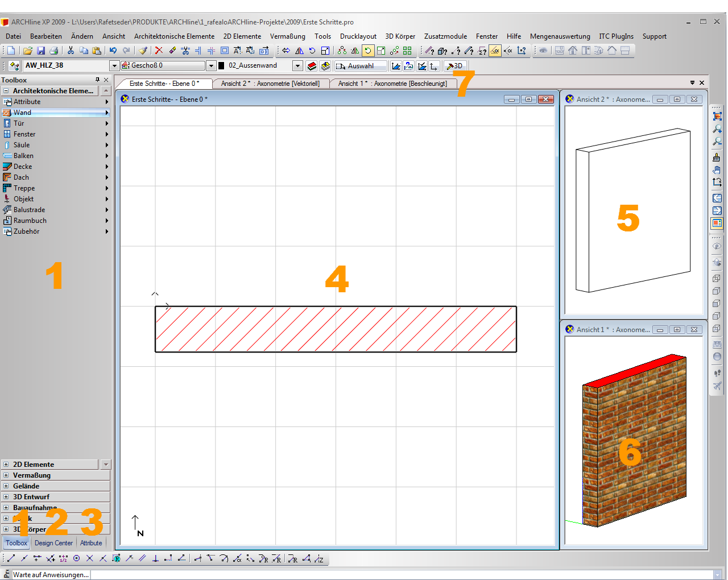728x580 pixels.
Task: Select the red X delete tool
Action: coord(159,51)
